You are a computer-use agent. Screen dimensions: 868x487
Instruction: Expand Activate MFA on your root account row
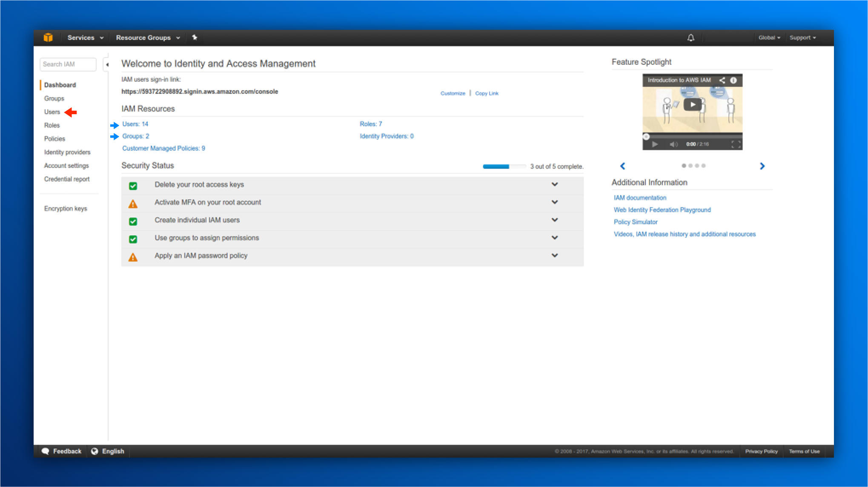pos(555,202)
